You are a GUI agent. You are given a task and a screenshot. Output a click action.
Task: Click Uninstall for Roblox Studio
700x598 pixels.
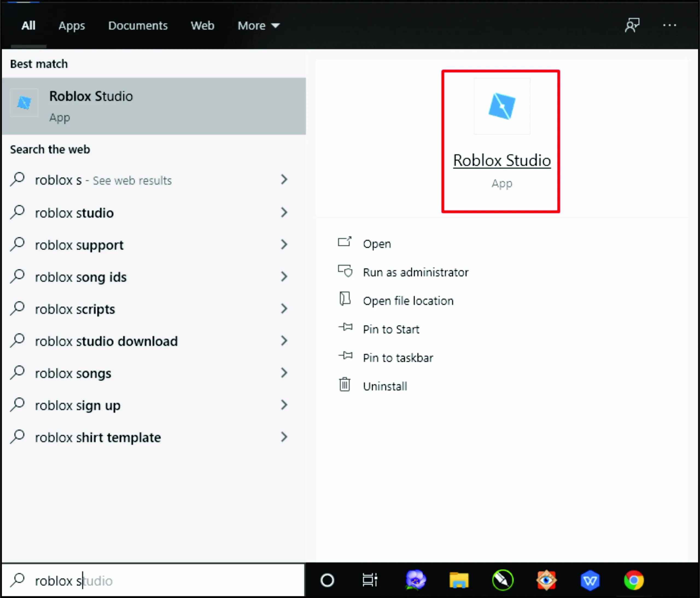[385, 386]
